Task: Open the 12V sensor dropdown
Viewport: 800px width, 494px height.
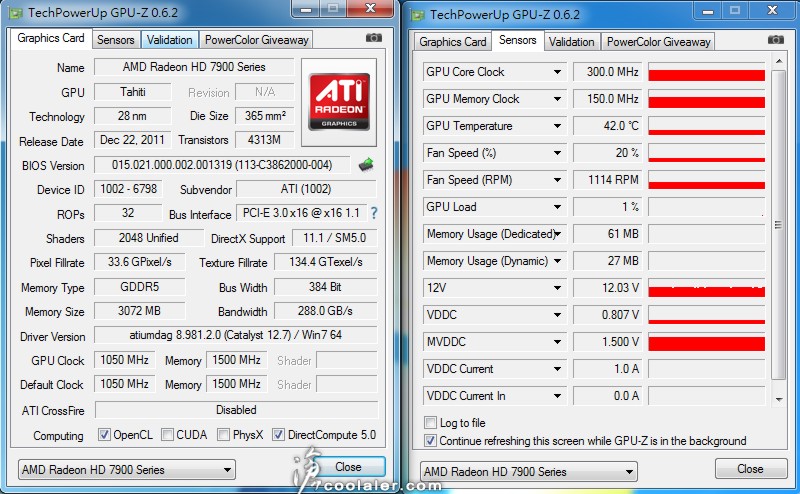Action: coord(557,288)
